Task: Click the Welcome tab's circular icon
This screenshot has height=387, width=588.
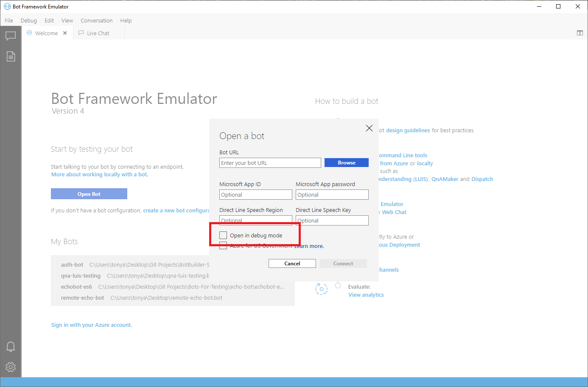Action: (x=29, y=33)
